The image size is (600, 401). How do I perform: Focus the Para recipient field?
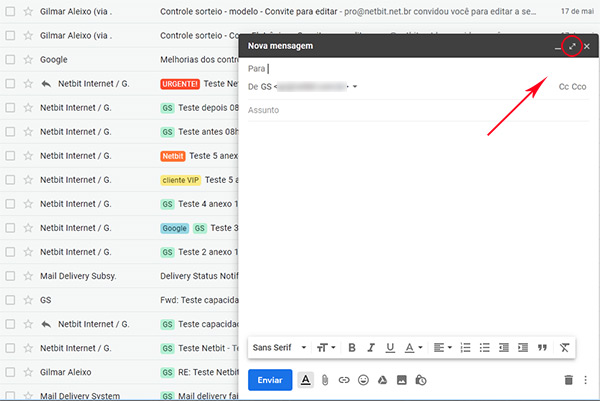(x=418, y=69)
